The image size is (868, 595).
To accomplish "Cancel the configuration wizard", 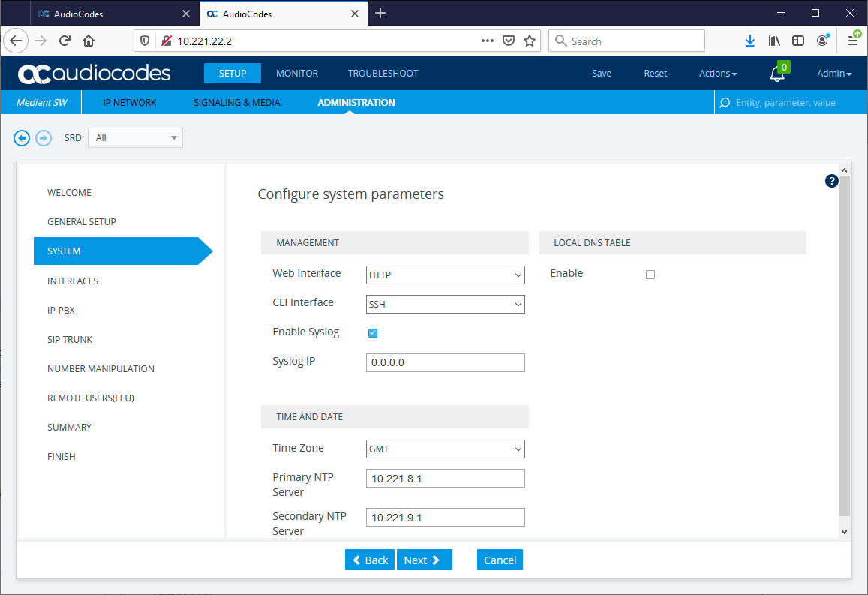I will click(500, 560).
